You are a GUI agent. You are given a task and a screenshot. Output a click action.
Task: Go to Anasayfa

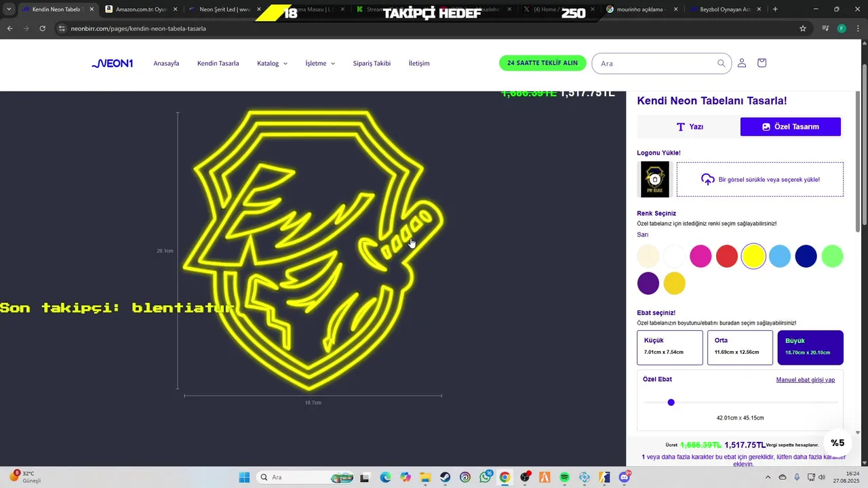click(166, 63)
